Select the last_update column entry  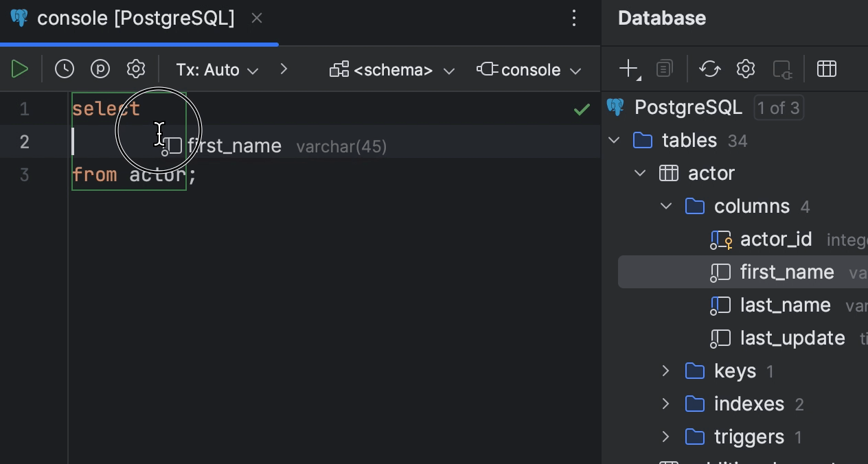click(x=792, y=338)
